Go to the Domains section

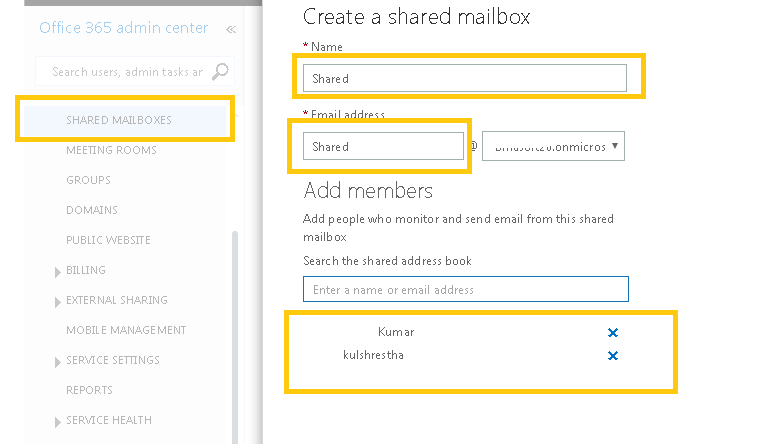(x=92, y=210)
